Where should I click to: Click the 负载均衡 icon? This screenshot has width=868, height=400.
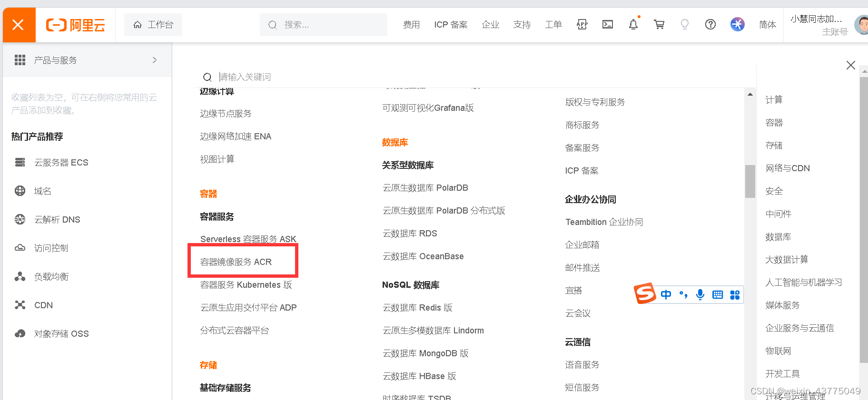click(x=20, y=276)
